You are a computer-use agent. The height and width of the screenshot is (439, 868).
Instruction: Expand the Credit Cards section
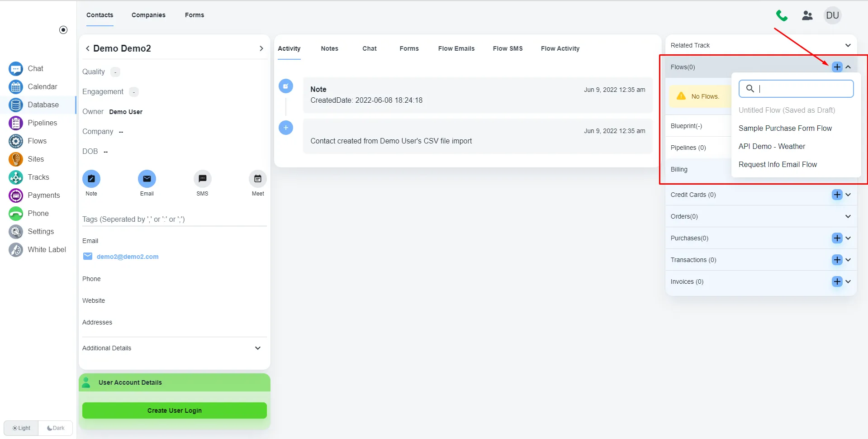[x=848, y=195]
